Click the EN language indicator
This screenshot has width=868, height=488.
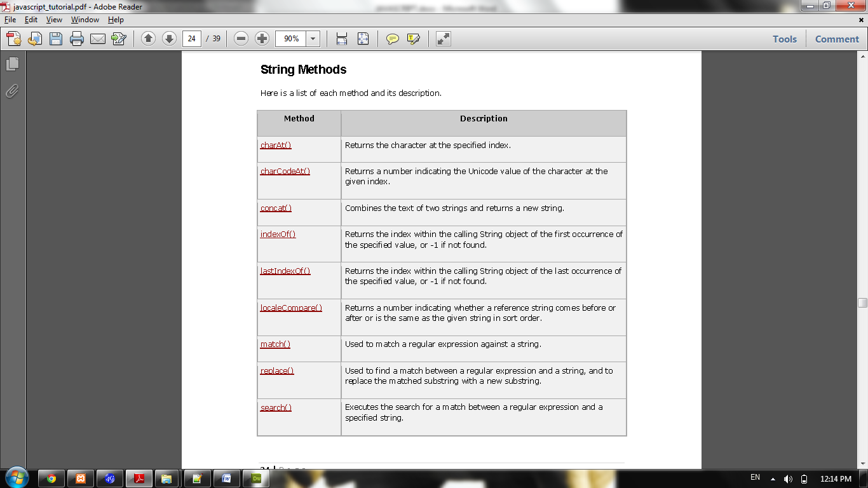point(755,477)
